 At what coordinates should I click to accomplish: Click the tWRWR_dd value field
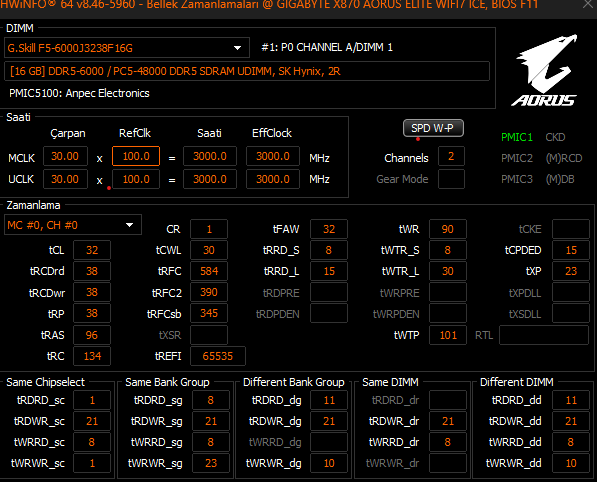pyautogui.click(x=571, y=463)
